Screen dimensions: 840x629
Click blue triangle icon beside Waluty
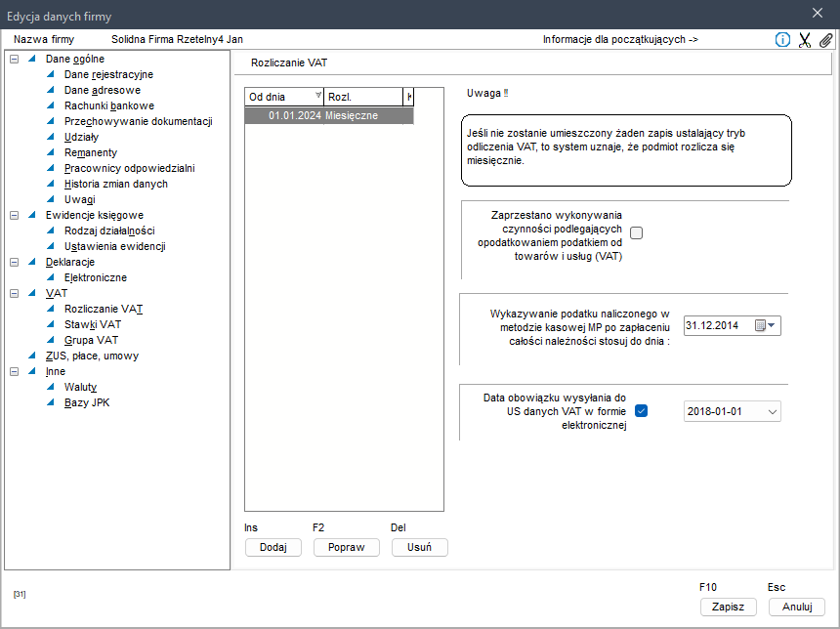point(51,387)
